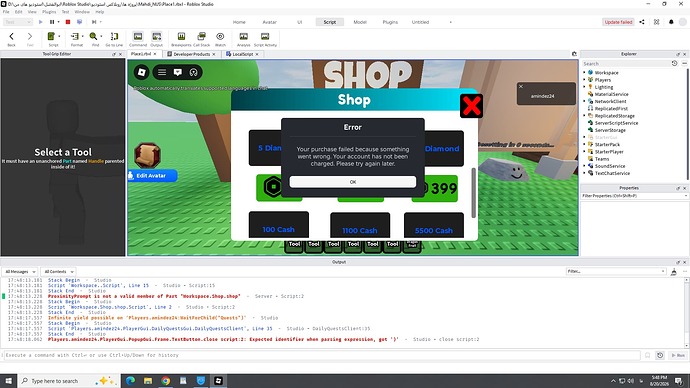Expand the SoundService node
The width and height of the screenshot is (690, 388).
(x=584, y=166)
